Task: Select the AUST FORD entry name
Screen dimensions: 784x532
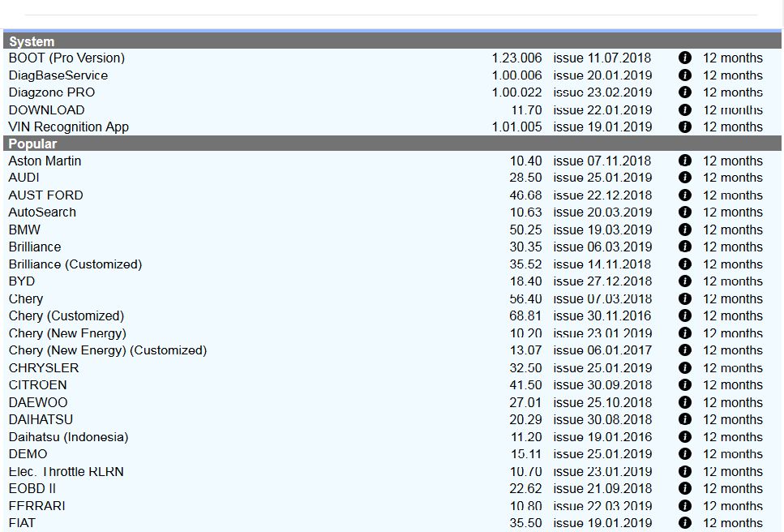Action: (x=45, y=195)
